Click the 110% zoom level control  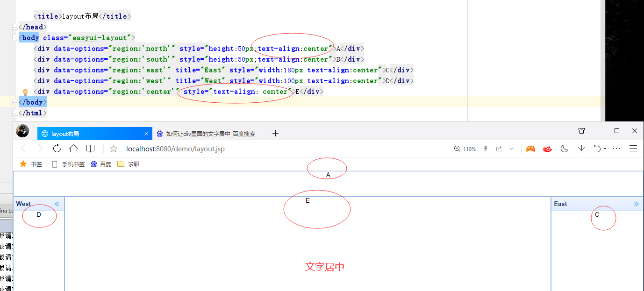(465, 148)
